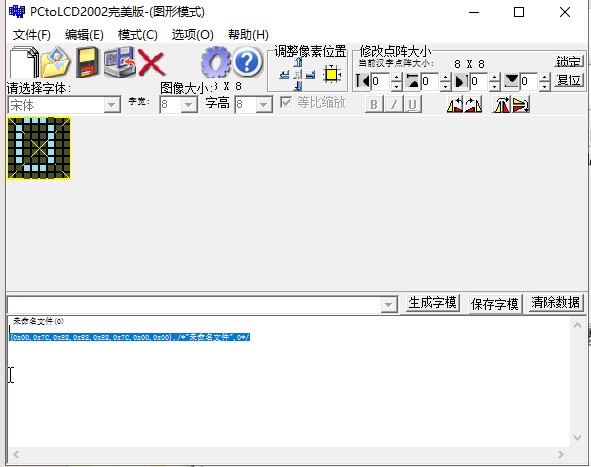Click the highlighted hex output line
This screenshot has height=467, width=591.
(129, 337)
